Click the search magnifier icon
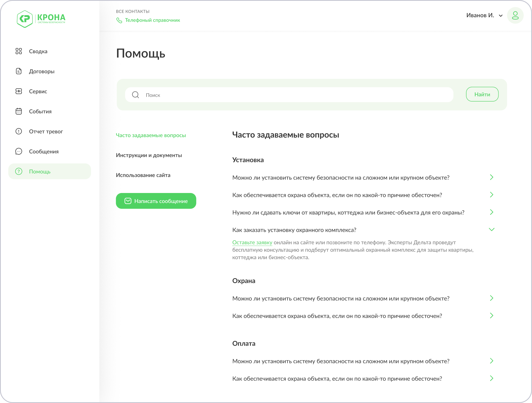532x403 pixels. [x=136, y=95]
